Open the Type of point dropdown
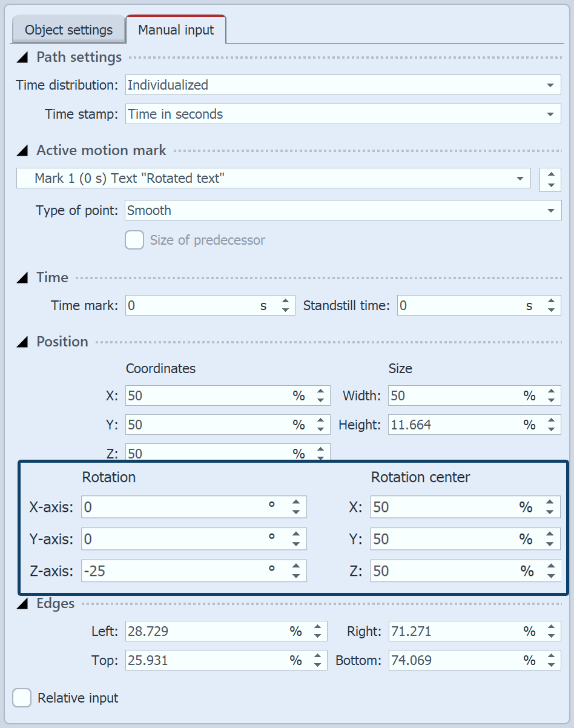 pyautogui.click(x=550, y=210)
